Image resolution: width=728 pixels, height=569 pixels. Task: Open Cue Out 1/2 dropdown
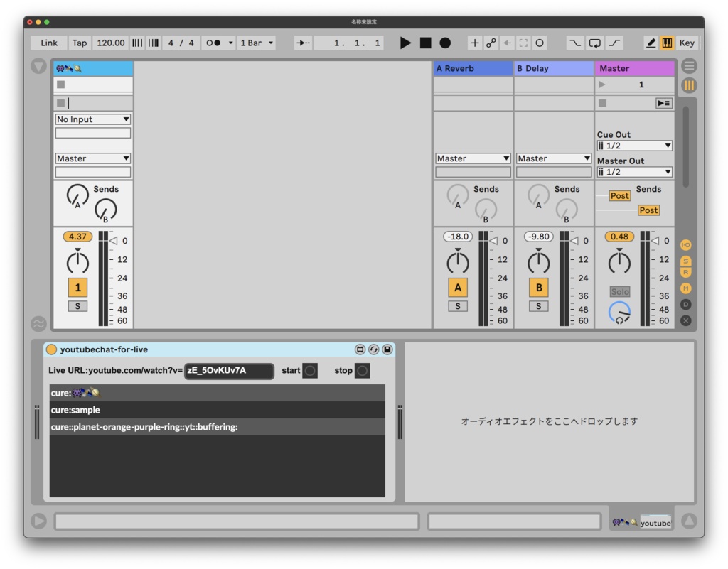tap(634, 146)
